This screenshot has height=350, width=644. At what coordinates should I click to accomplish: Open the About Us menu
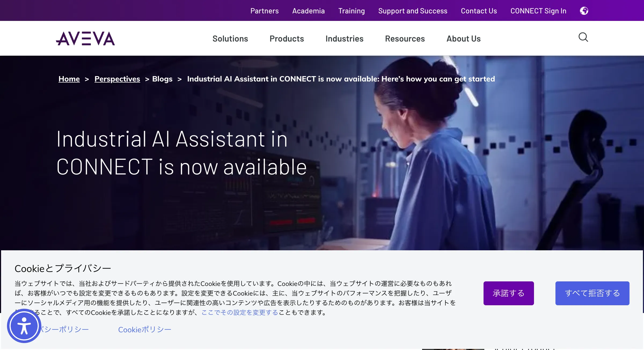coord(463,39)
